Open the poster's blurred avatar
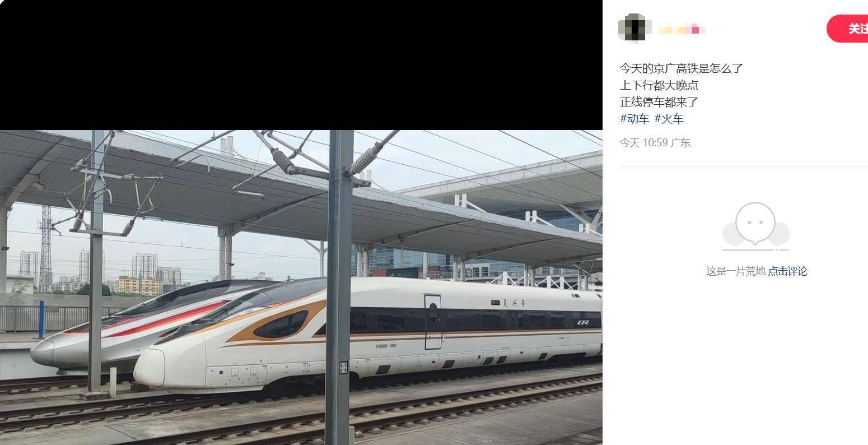The height and width of the screenshot is (445, 868). click(x=634, y=29)
